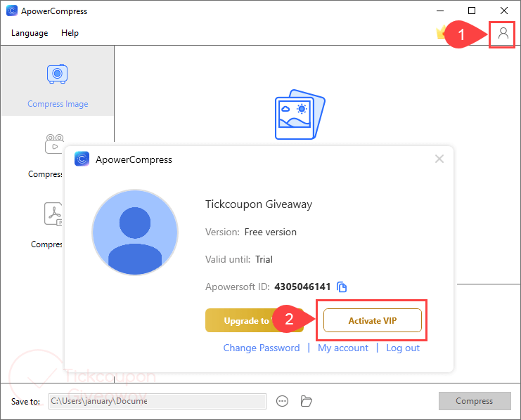Select the Compress Video sidebar icon
Viewport: 521px width, 420px height.
coord(54,143)
